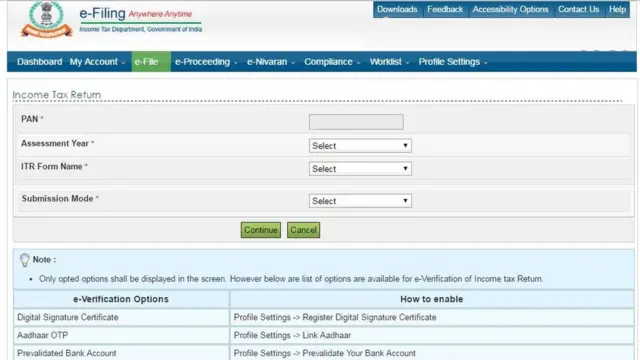Click 'Income Tax Department, Government of India' text
Viewport: 640px width, 360px height.
click(140, 29)
